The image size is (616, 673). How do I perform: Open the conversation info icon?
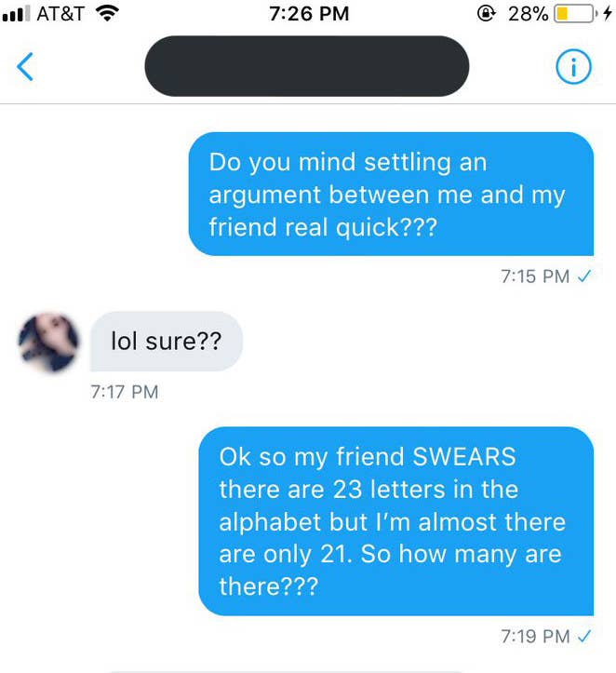tap(573, 66)
